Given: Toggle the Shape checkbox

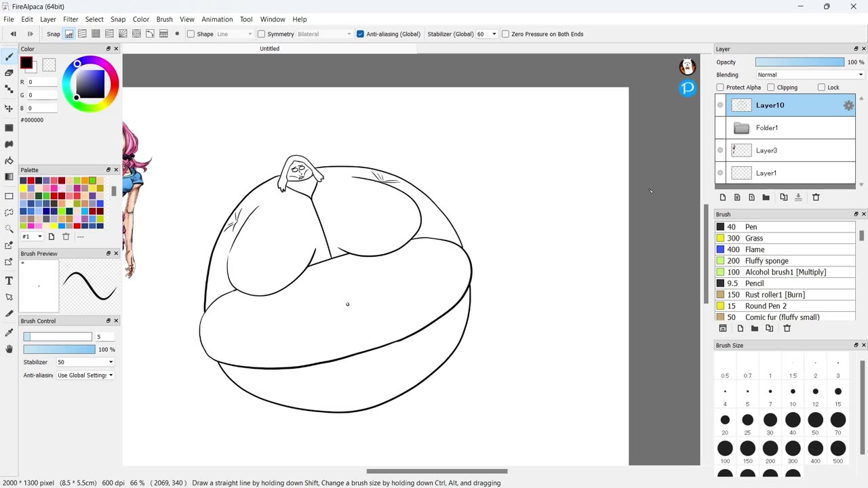Looking at the screenshot, I should click(191, 34).
